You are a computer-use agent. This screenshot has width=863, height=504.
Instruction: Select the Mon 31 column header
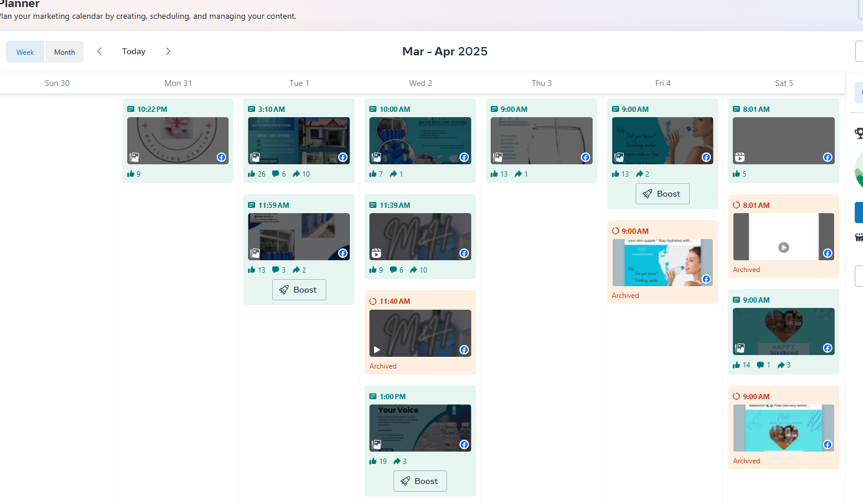(178, 83)
